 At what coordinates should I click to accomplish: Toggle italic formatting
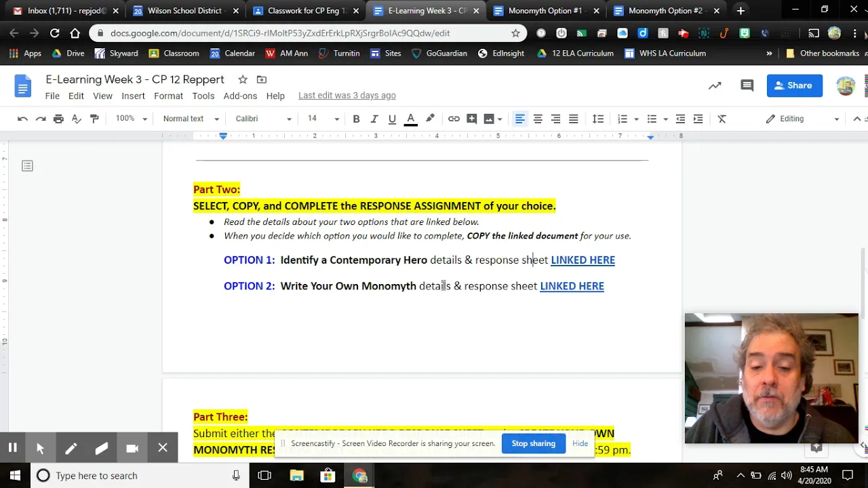[374, 119]
